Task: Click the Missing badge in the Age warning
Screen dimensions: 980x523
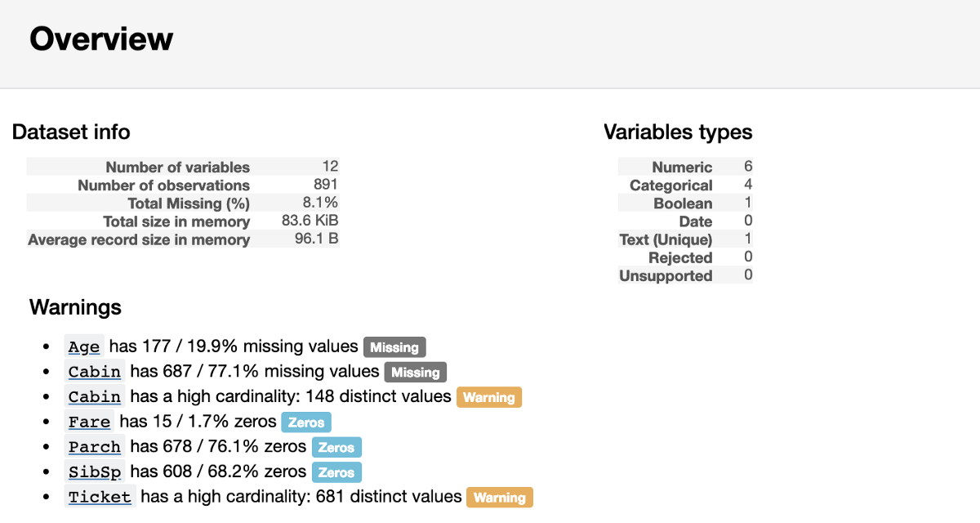Action: (x=394, y=347)
